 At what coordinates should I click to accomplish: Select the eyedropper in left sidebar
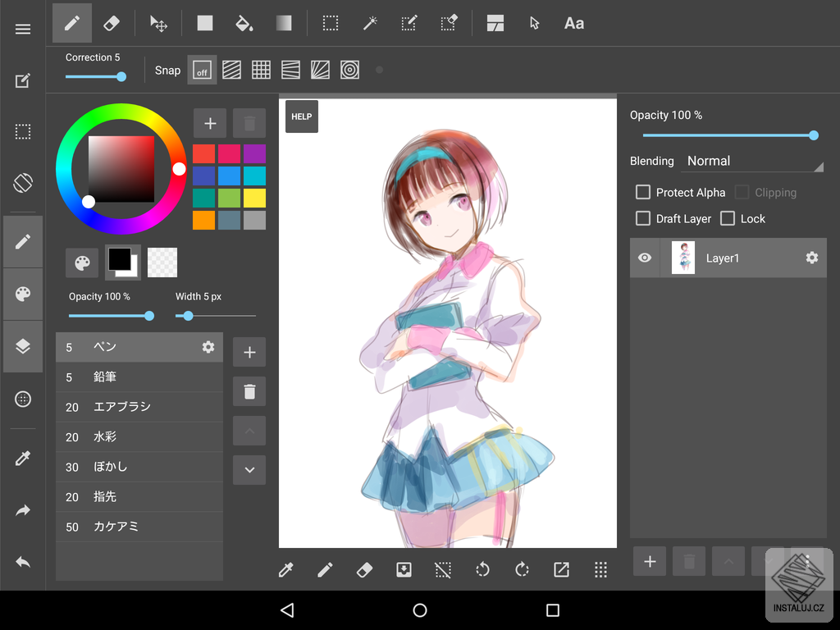tap(22, 458)
